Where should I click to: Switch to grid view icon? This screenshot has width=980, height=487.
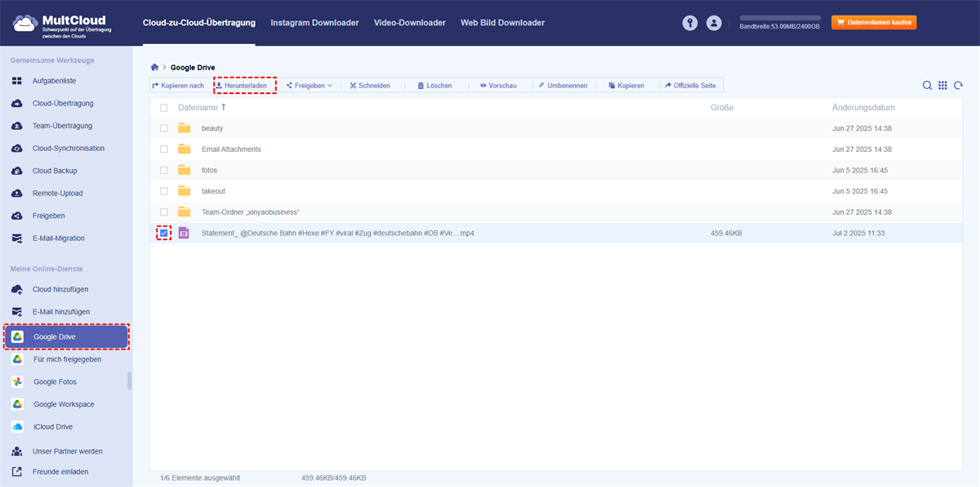[943, 85]
